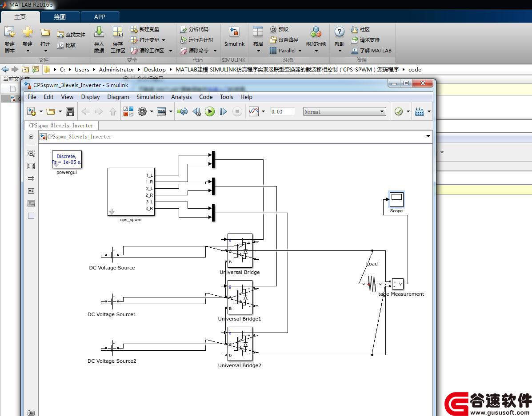Screen dimensions: 532x416
Task: Click the 比较 (compare) button
Action: click(66, 45)
